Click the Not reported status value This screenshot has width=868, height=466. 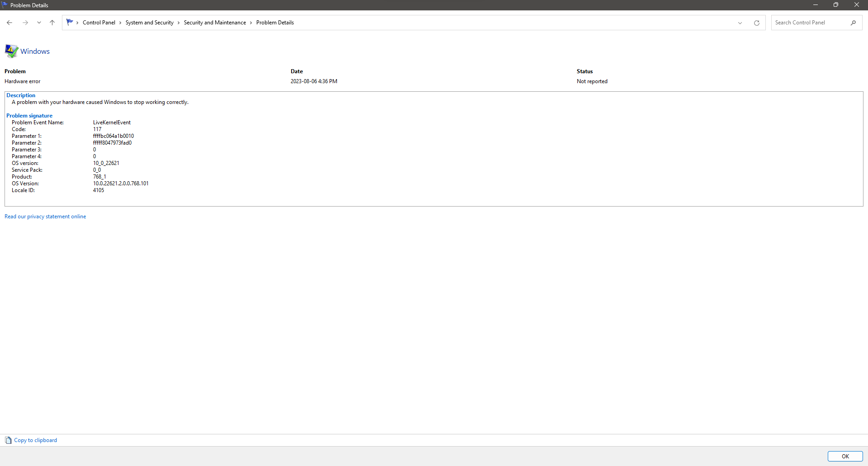tap(592, 81)
